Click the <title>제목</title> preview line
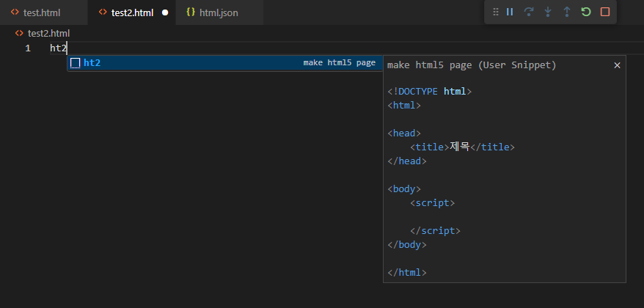Image resolution: width=644 pixels, height=308 pixels. click(462, 147)
